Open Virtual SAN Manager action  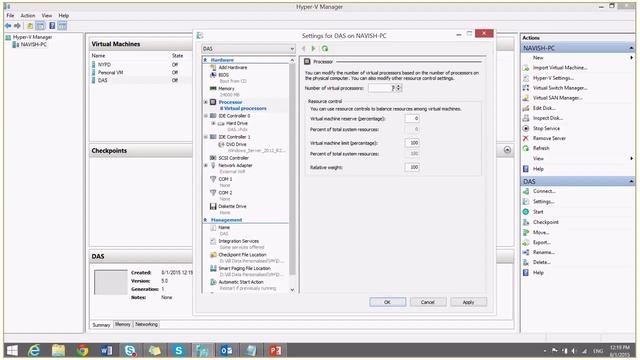point(558,98)
